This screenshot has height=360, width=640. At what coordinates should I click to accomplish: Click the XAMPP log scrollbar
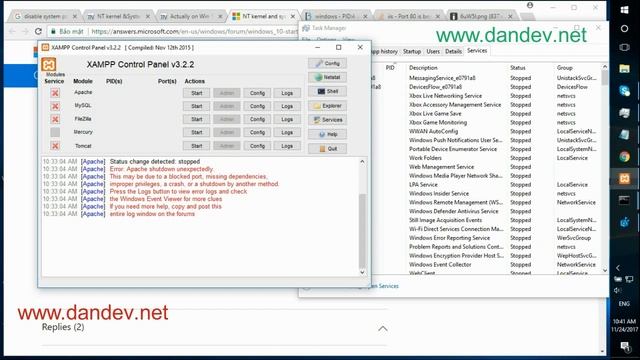pyautogui.click(x=362, y=231)
